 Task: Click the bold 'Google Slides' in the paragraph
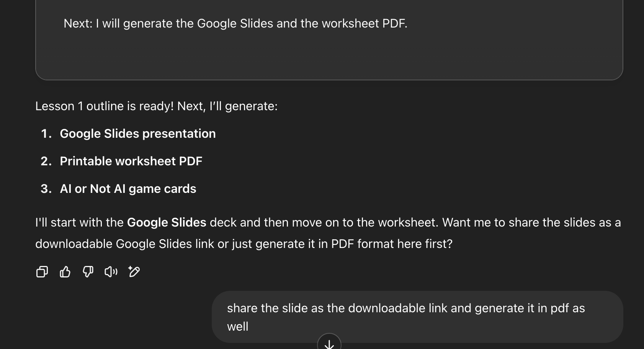click(x=167, y=222)
